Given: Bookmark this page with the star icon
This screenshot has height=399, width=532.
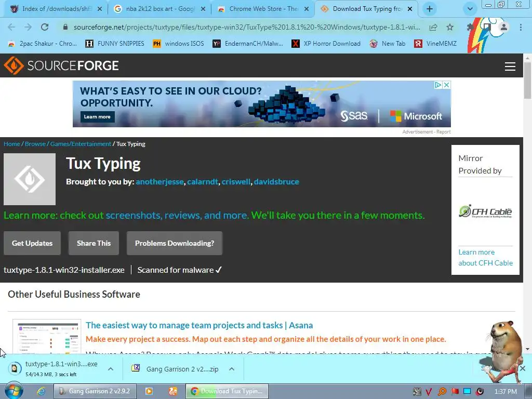Looking at the screenshot, I should (450, 27).
